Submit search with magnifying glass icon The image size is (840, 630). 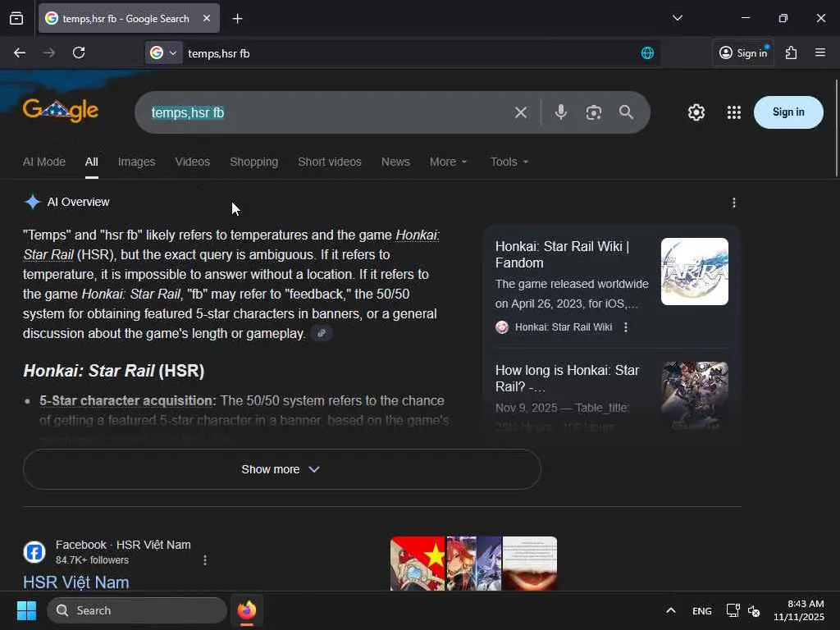click(626, 112)
